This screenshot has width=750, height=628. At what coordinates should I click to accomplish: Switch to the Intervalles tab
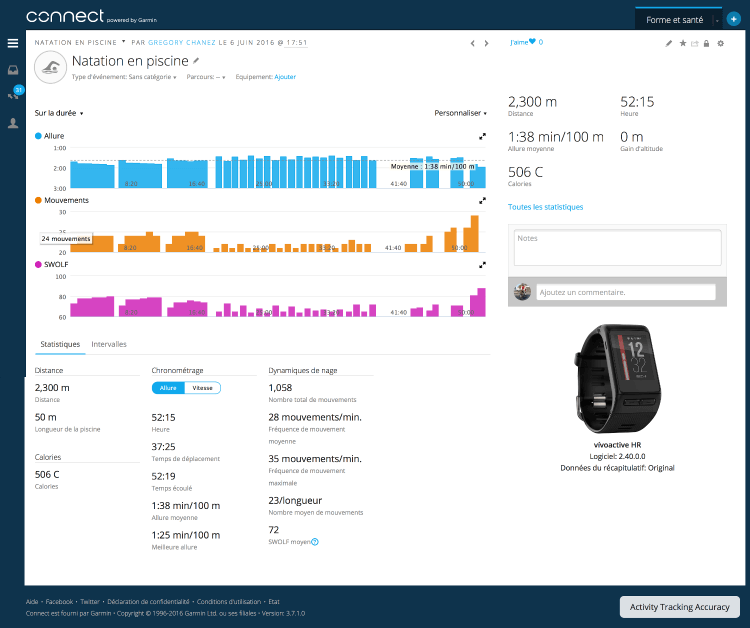(x=109, y=344)
